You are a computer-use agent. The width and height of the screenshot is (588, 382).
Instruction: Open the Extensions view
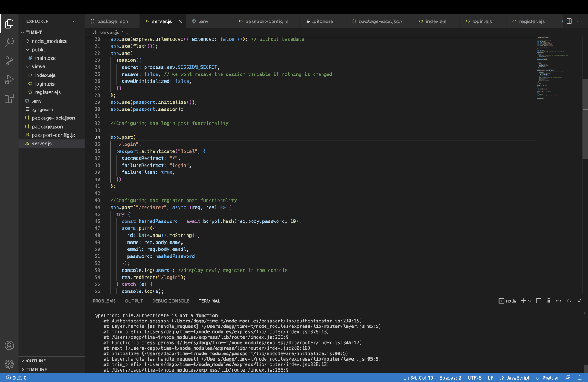tap(9, 99)
